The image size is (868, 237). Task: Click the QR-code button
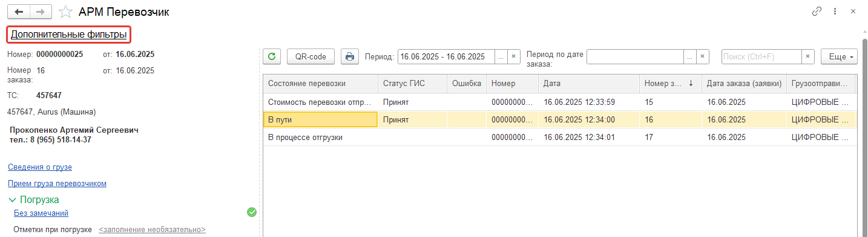pyautogui.click(x=311, y=56)
